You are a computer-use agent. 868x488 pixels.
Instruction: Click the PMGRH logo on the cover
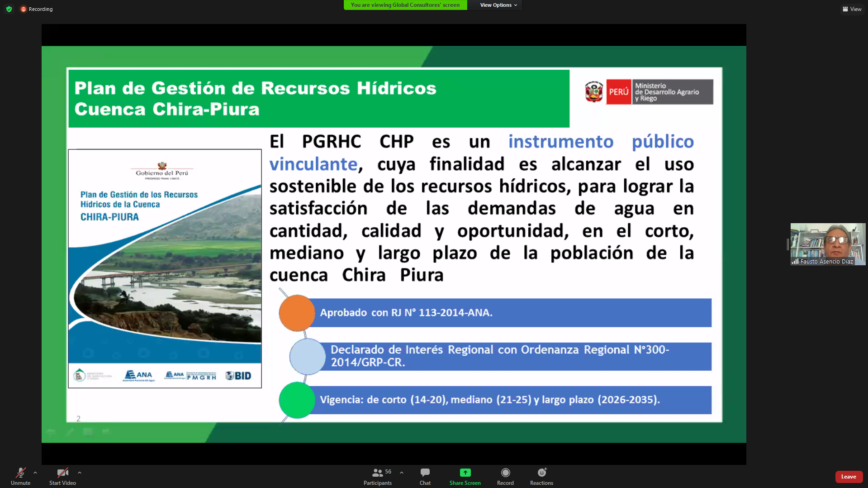pyautogui.click(x=190, y=375)
